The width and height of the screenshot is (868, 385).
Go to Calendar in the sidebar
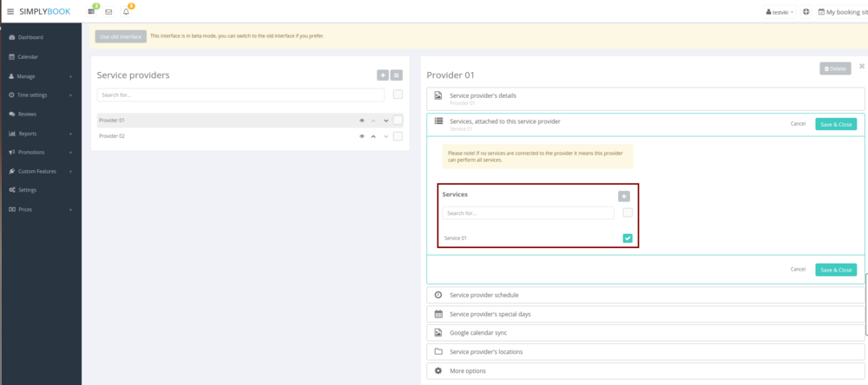pos(28,57)
